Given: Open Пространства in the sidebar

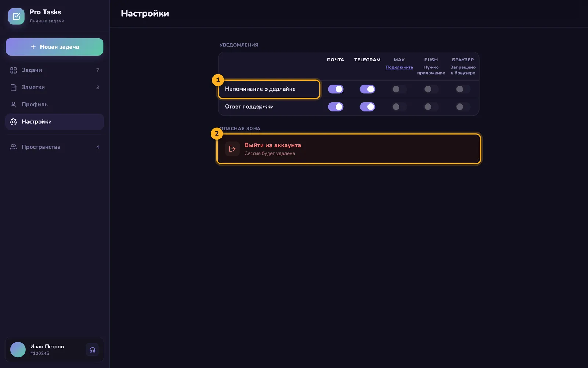Looking at the screenshot, I should pos(54,147).
